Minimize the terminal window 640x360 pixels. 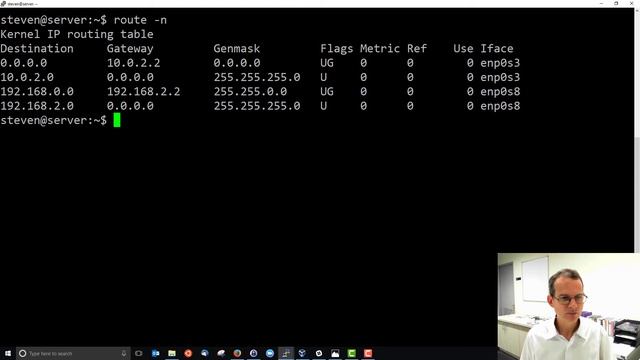pyautogui.click(x=602, y=3)
